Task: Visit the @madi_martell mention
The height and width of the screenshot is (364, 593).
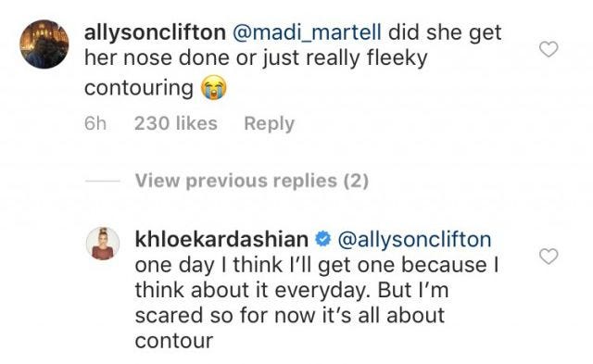Action: click(307, 32)
